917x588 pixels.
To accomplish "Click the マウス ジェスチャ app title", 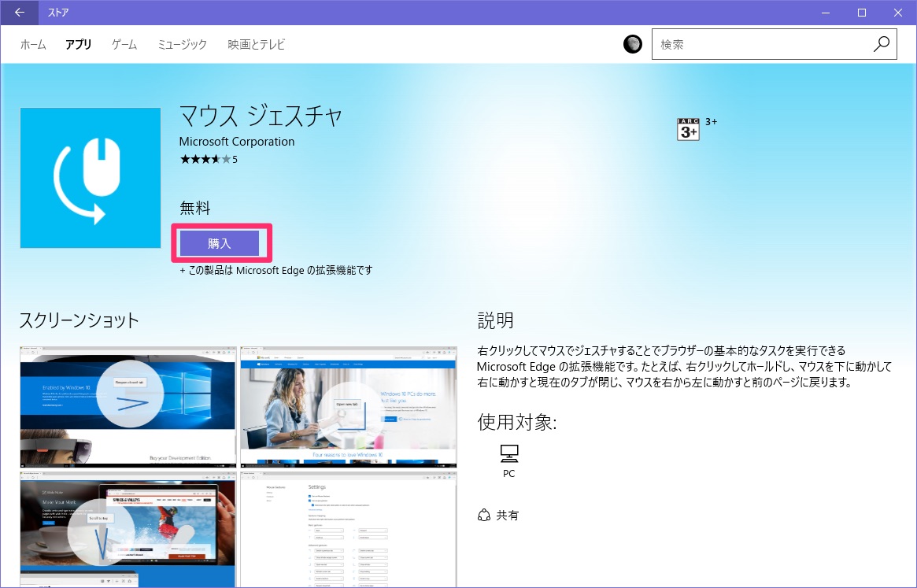I will [261, 116].
